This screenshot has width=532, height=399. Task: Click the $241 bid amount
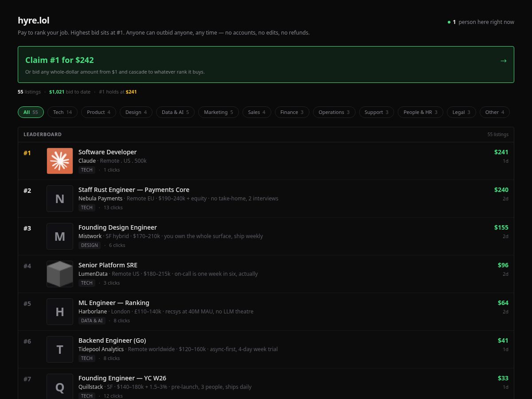click(501, 152)
